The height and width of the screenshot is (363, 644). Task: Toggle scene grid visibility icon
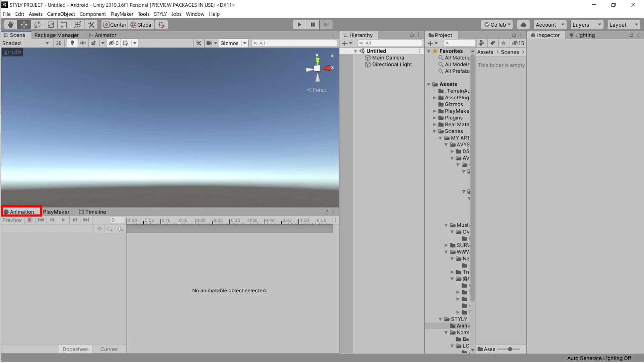click(126, 43)
